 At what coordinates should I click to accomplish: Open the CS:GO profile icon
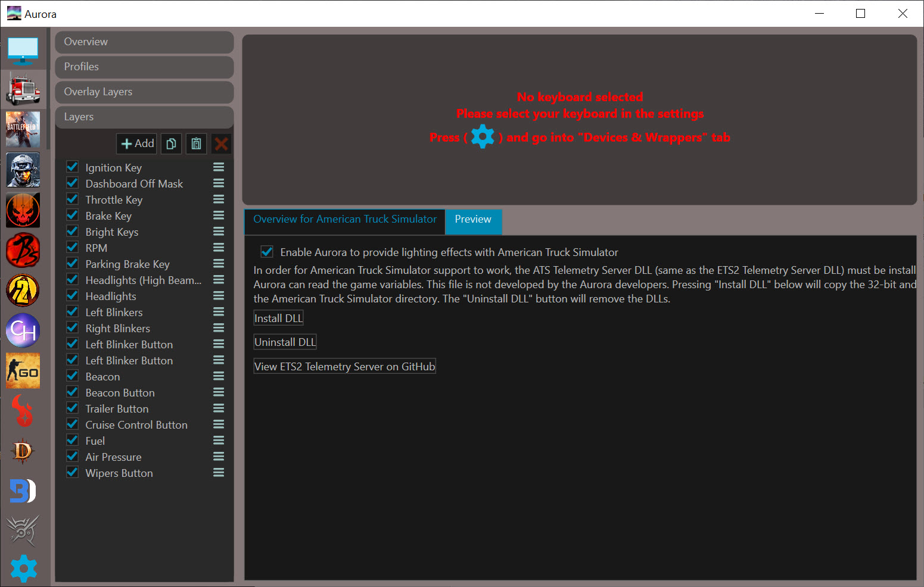[23, 371]
